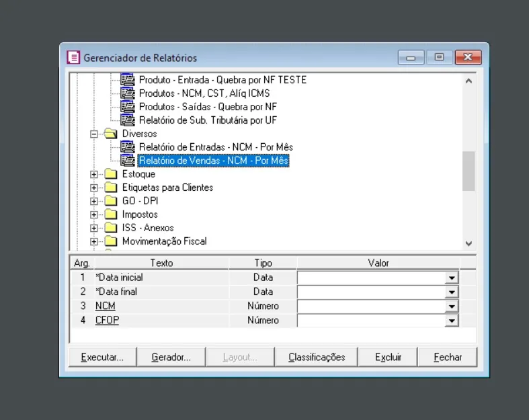The width and height of the screenshot is (529, 420).
Task: Click the Gerenciador de Relatórios title bar icon
Action: coord(73,57)
